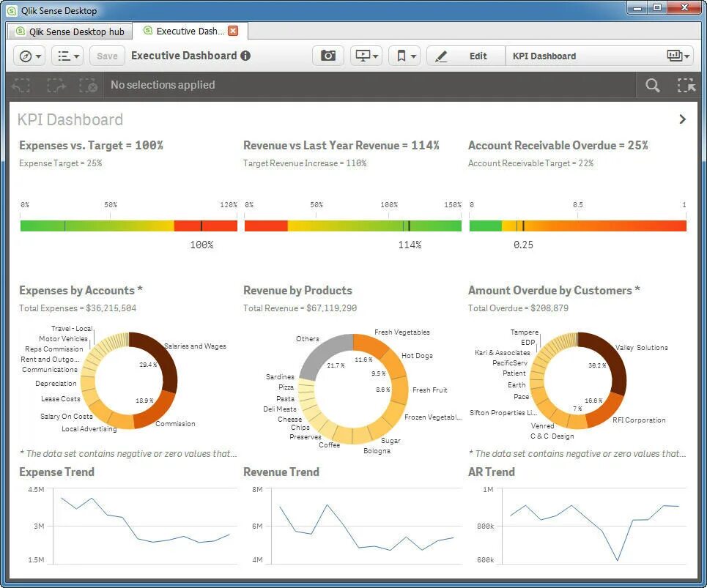Screen dimensions: 707x588
Task: Click the Qlik logo in the title bar
Action: (12, 10)
